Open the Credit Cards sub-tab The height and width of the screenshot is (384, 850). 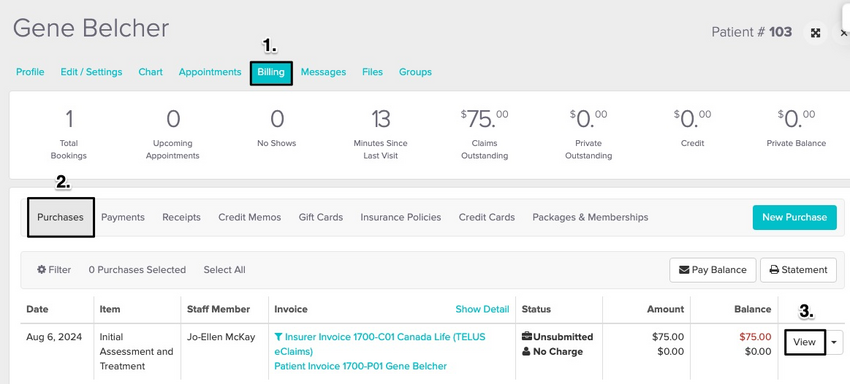click(x=487, y=217)
